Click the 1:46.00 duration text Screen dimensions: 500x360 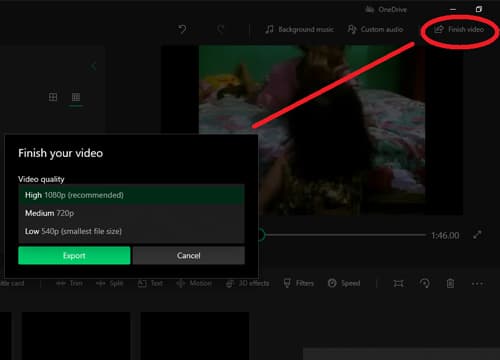tap(445, 235)
